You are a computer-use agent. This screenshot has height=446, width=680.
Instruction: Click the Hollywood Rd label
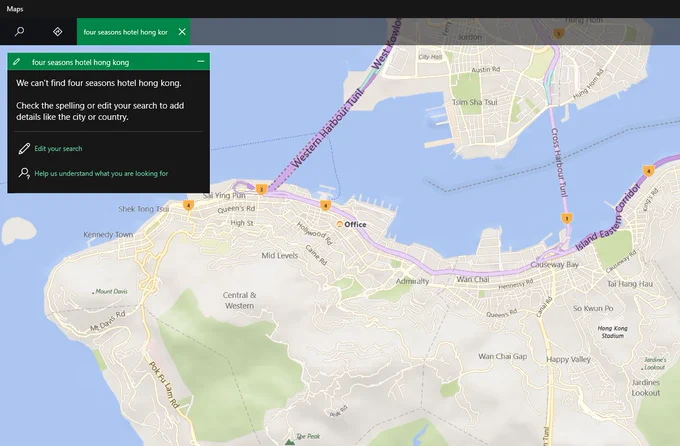[315, 233]
